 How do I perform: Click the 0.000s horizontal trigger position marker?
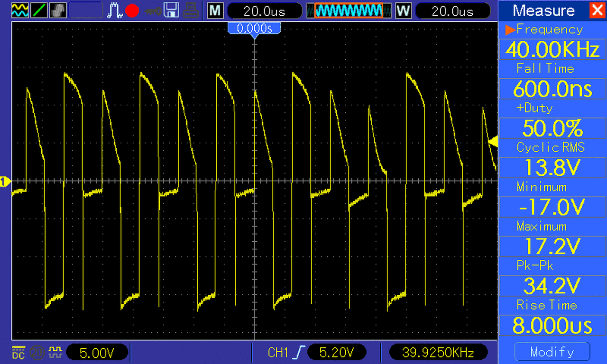coord(255,29)
